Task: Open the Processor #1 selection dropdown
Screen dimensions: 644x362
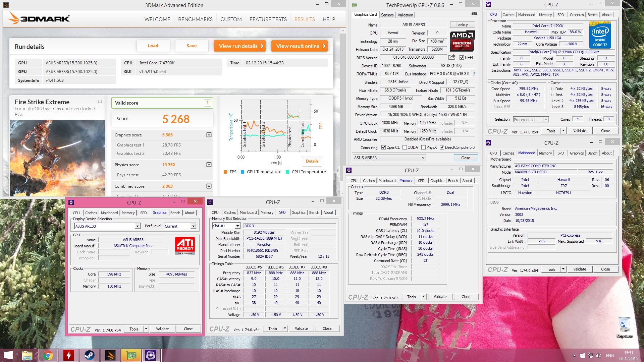Action: coord(531,120)
